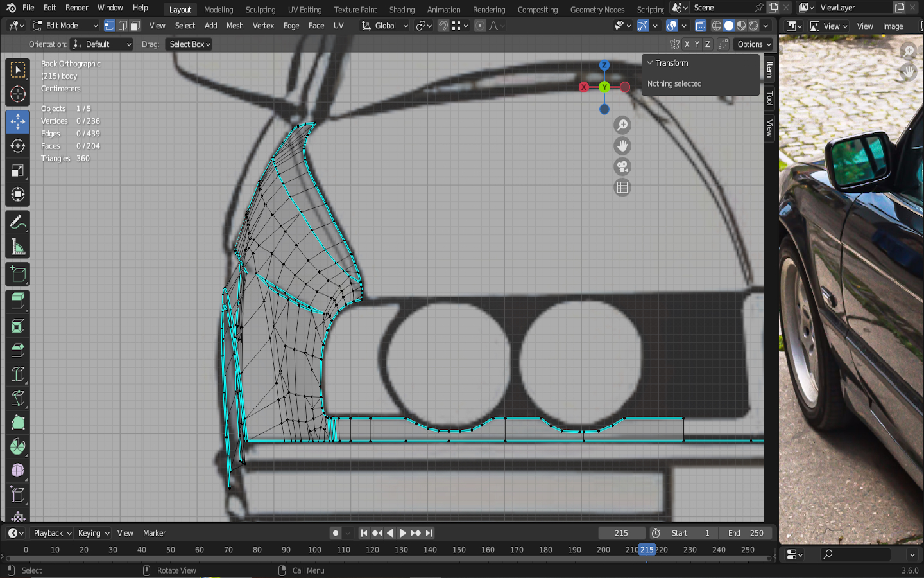Switch to face select mode
The width and height of the screenshot is (924, 578).
135,26
